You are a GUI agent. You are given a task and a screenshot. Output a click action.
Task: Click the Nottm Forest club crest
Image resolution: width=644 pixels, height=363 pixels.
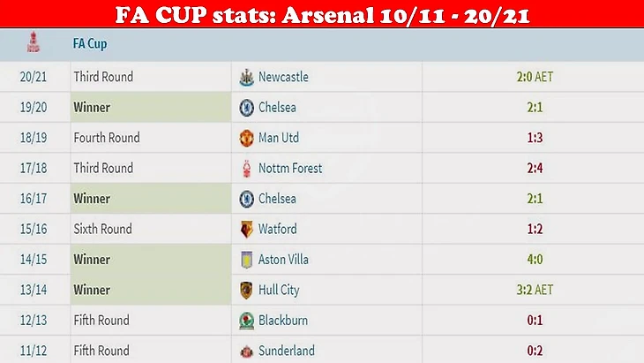click(x=246, y=169)
